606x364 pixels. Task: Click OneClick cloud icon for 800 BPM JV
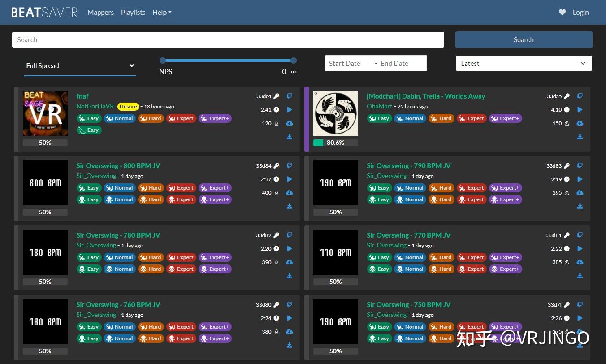click(x=290, y=193)
